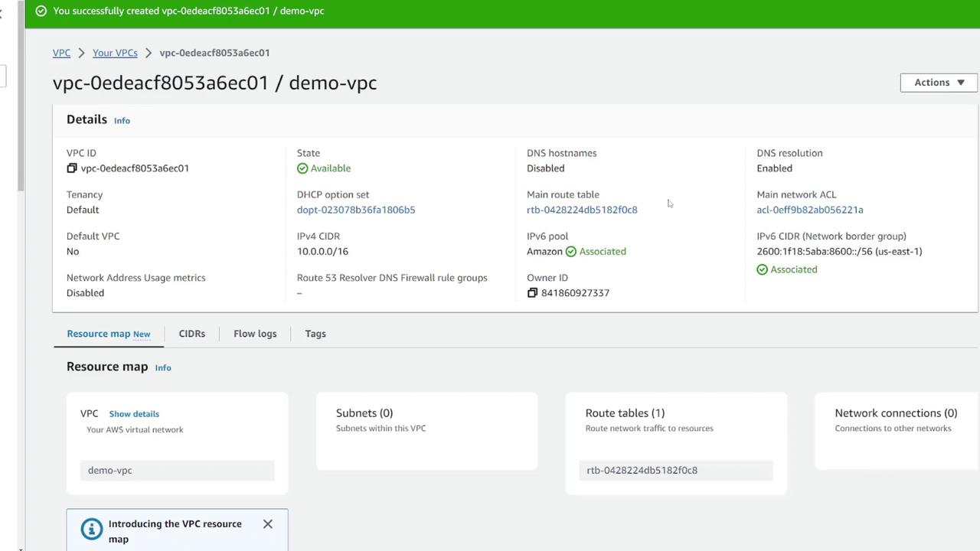Open main route table rtb-0428224db5182f0c8 link

tap(582, 210)
